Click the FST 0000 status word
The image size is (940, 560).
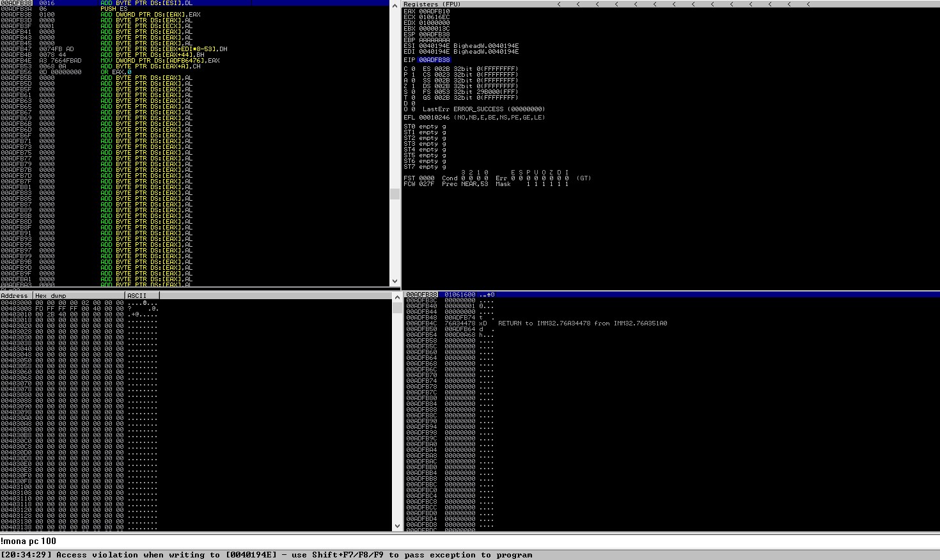click(419, 178)
